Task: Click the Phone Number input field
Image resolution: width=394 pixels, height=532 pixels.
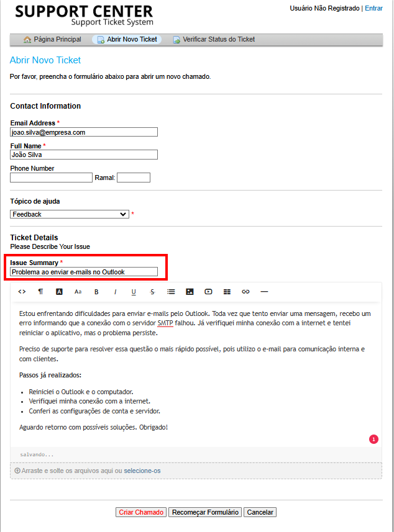Action: point(51,178)
